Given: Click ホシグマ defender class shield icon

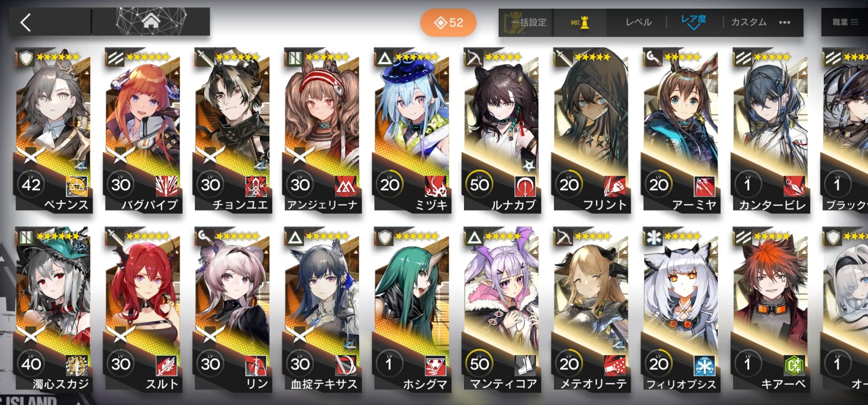Looking at the screenshot, I should coord(385,237).
